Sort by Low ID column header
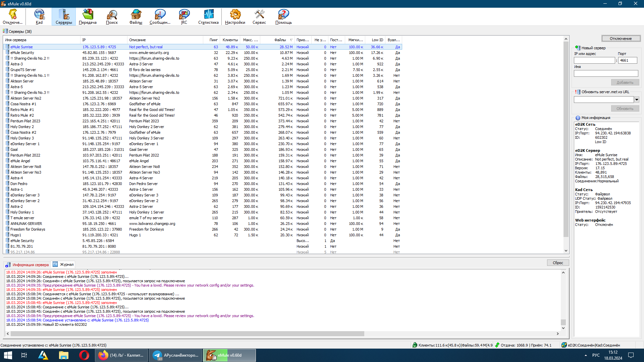644x362 pixels. point(375,40)
